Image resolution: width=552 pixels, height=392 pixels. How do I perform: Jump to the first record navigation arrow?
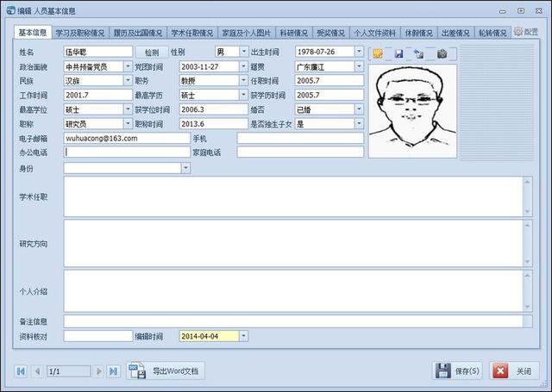(21, 371)
